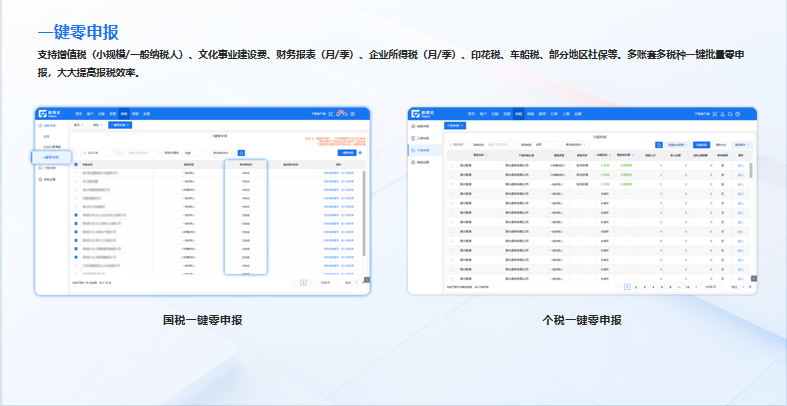Select 一键零申报 item in 国税 sidebar

pyautogui.click(x=52, y=158)
